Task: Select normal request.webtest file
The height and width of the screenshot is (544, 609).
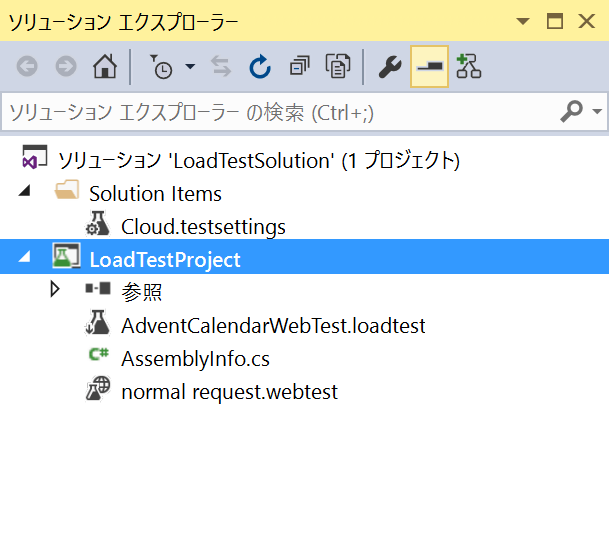Action: click(229, 391)
